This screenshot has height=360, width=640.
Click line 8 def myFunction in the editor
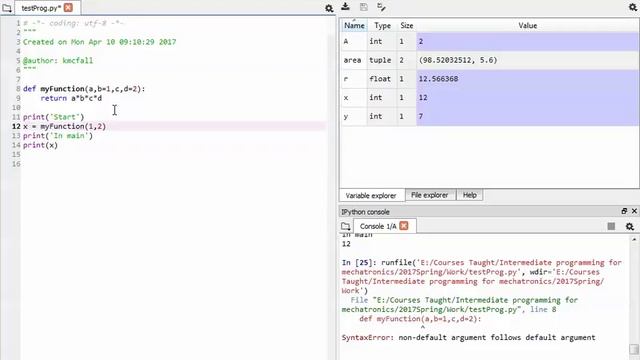(x=84, y=89)
